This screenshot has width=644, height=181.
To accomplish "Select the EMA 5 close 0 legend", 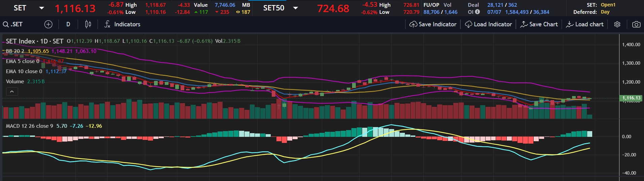I will click(x=23, y=61).
